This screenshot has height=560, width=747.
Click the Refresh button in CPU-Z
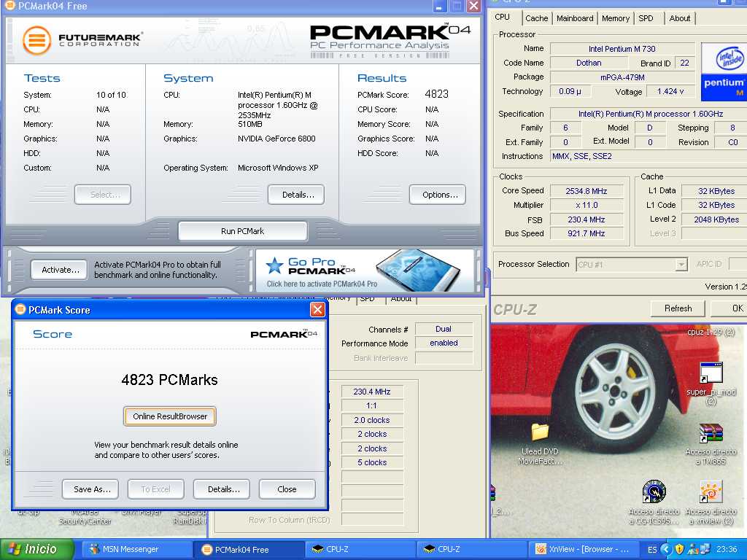click(678, 308)
